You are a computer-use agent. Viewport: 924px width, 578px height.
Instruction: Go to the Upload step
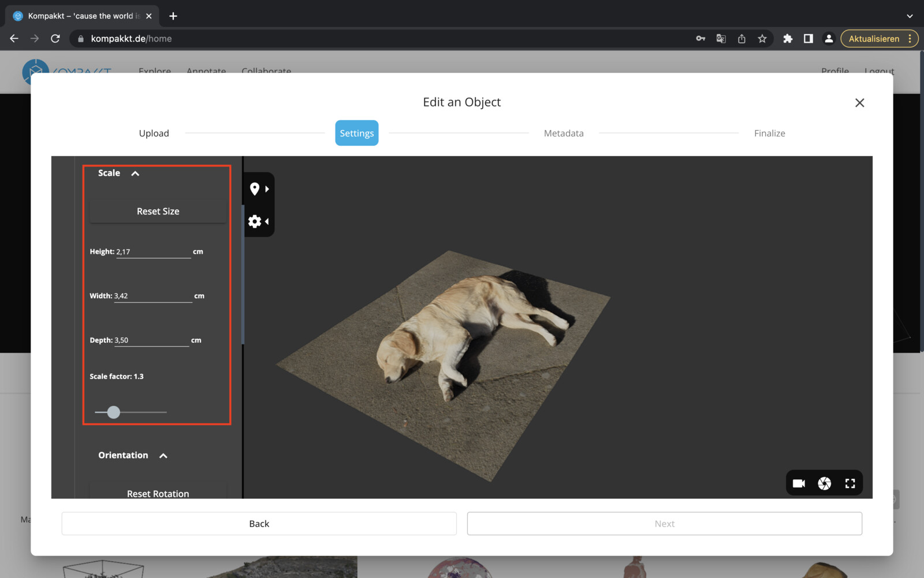[x=154, y=134]
